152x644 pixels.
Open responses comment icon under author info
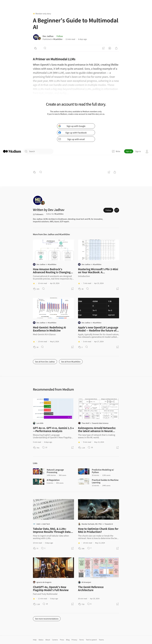click(x=45, y=48)
